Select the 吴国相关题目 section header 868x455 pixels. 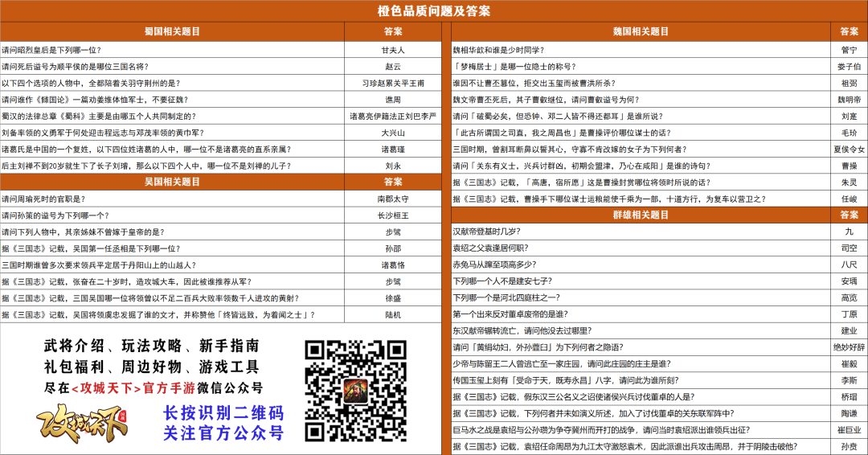point(172,182)
